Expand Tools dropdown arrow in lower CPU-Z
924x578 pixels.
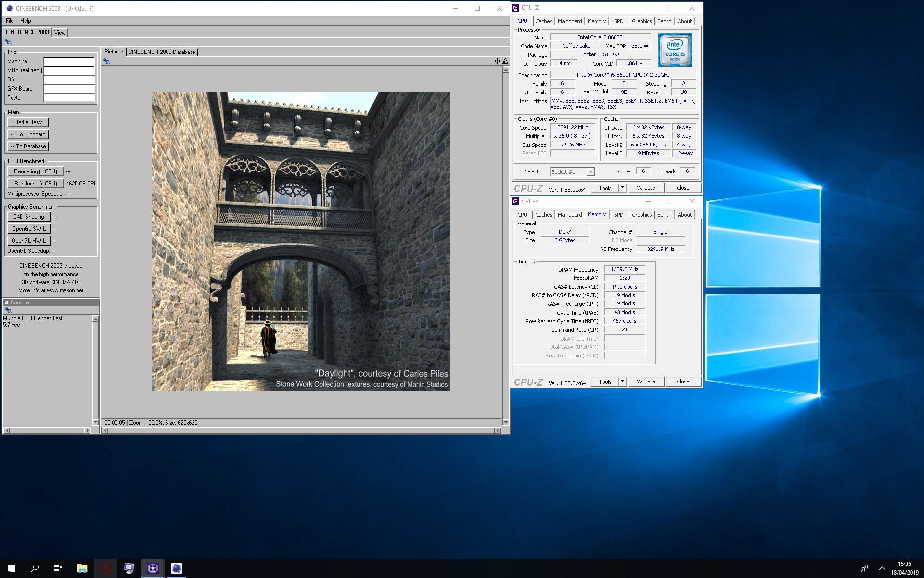click(x=622, y=381)
